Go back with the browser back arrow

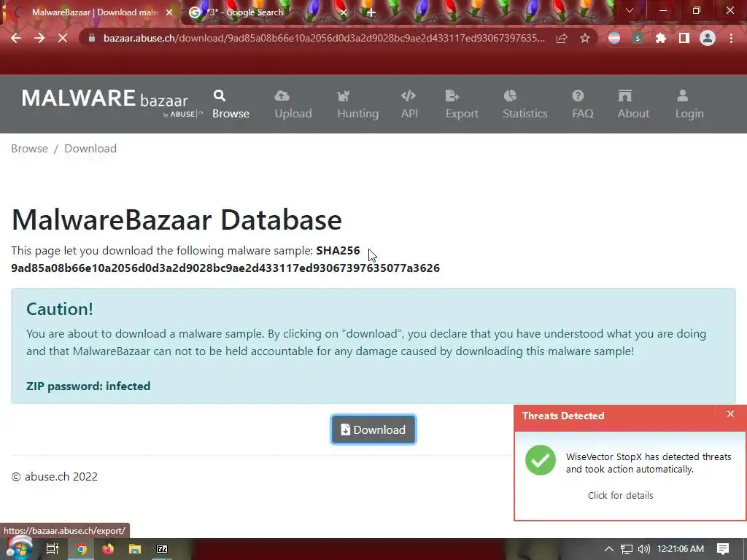click(x=16, y=38)
